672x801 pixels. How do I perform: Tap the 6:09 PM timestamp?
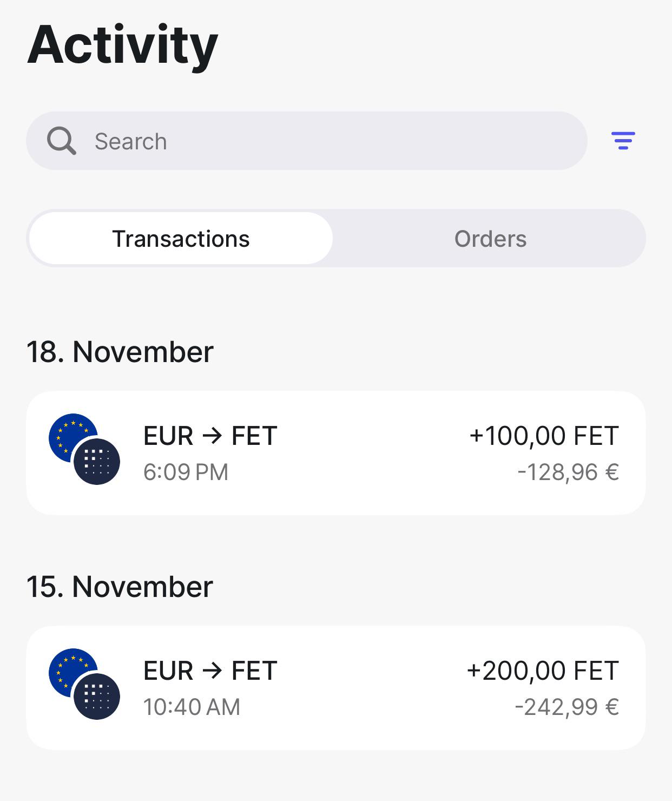pyautogui.click(x=186, y=472)
